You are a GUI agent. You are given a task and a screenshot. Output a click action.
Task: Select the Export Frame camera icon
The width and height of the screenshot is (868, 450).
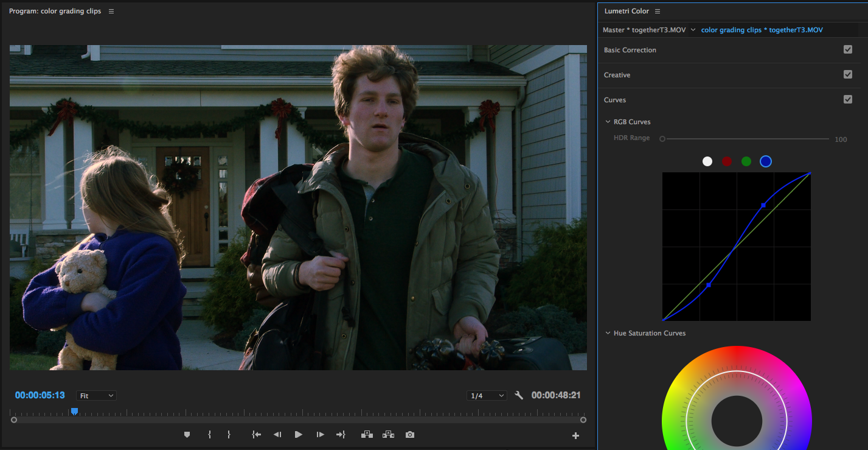click(409, 434)
